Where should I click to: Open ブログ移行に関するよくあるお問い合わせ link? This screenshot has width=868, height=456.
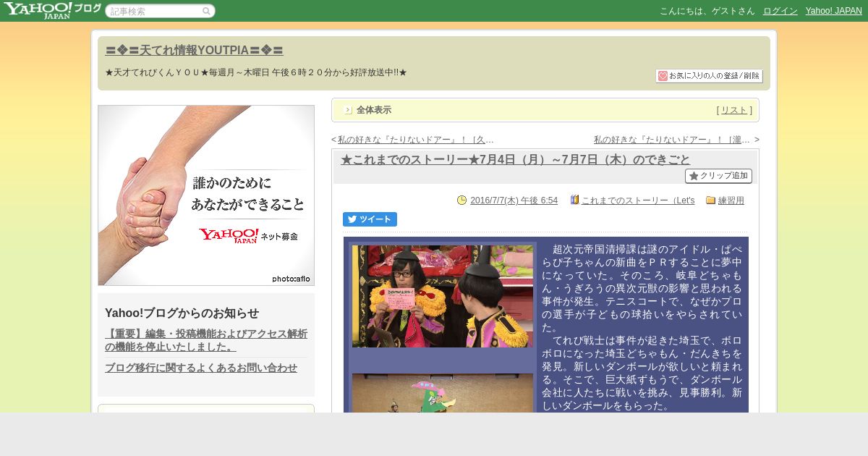click(x=201, y=368)
